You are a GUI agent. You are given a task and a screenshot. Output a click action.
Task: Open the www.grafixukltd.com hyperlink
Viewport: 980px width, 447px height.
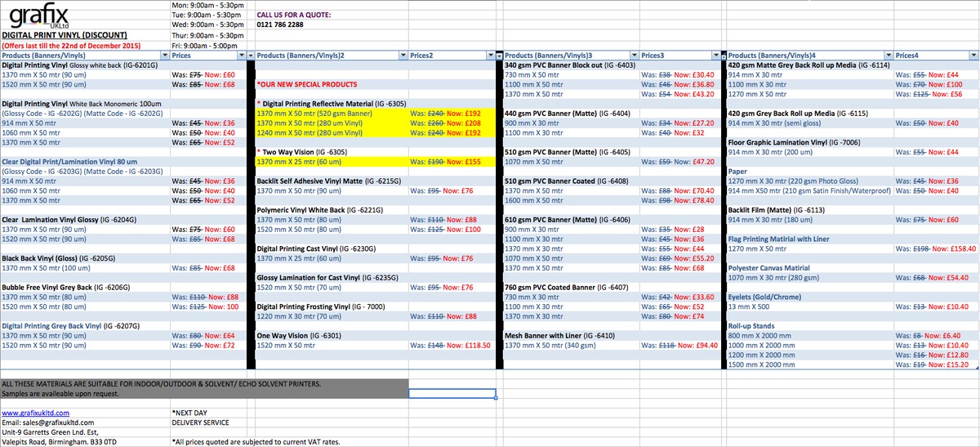pos(35,413)
